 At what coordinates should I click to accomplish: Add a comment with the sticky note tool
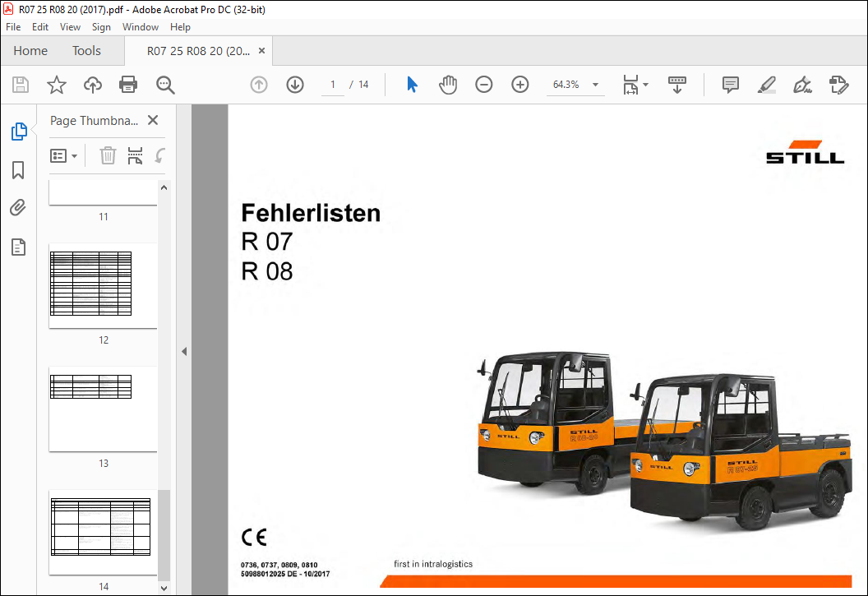point(730,85)
